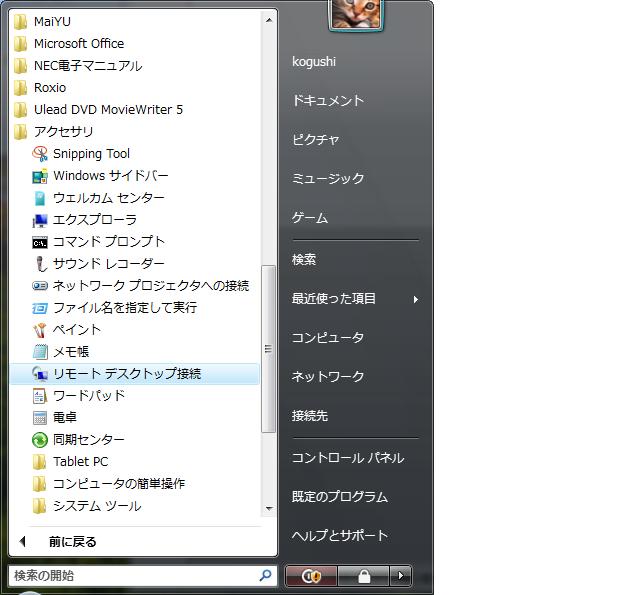Launch Snipping Tool via its scissors icon

(x=40, y=154)
